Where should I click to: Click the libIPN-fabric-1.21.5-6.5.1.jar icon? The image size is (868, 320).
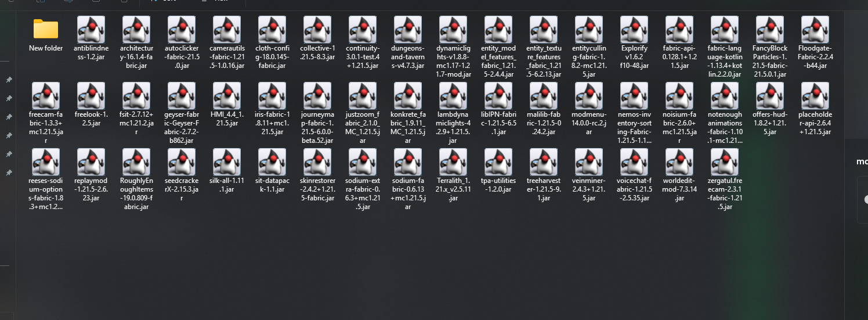click(498, 96)
